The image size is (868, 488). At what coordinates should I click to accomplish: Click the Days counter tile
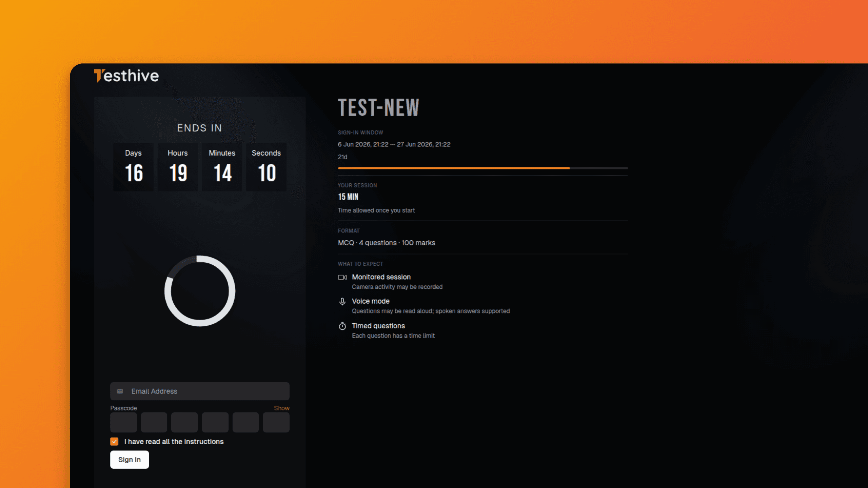[x=133, y=167]
